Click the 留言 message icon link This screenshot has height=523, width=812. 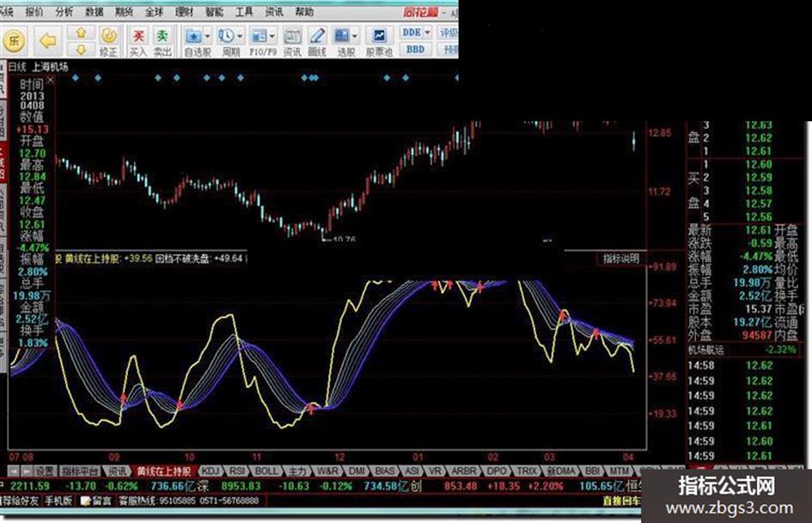tap(97, 501)
